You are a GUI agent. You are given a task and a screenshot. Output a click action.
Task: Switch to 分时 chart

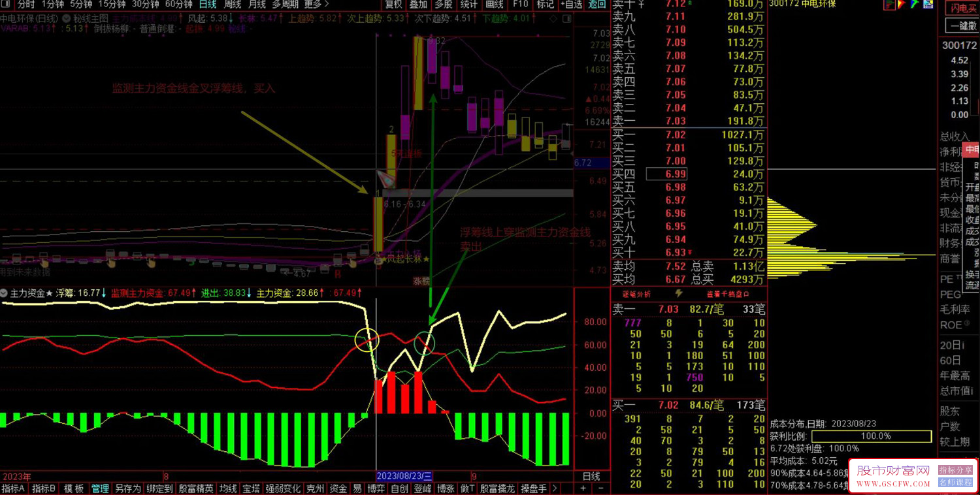tap(26, 5)
